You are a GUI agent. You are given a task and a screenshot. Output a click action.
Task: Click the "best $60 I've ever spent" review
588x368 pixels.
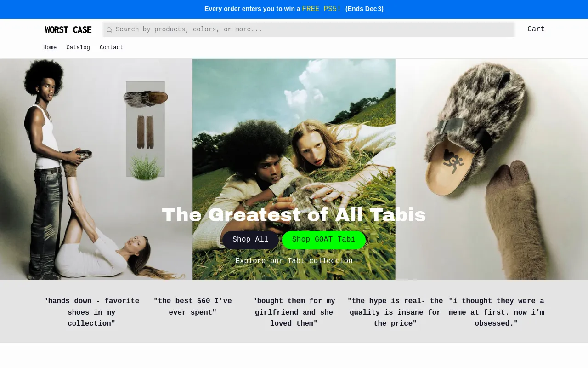[x=192, y=307]
